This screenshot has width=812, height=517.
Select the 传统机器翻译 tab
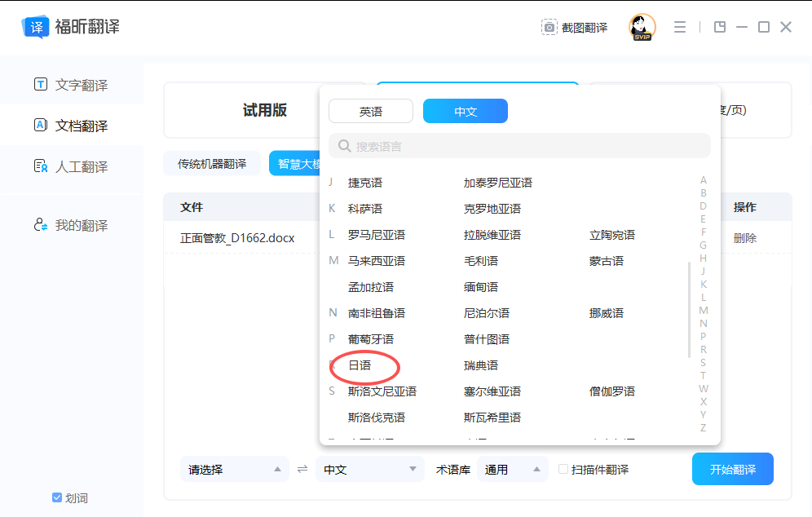point(212,164)
